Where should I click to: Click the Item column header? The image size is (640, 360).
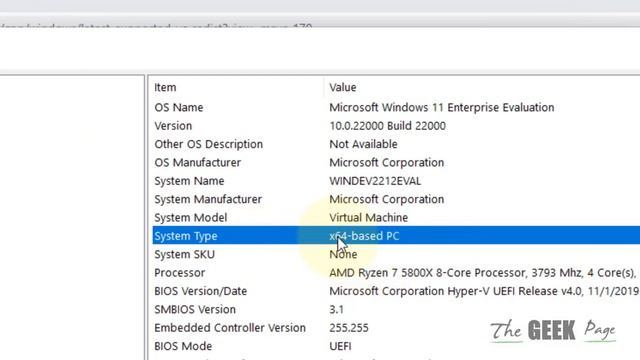click(x=165, y=87)
